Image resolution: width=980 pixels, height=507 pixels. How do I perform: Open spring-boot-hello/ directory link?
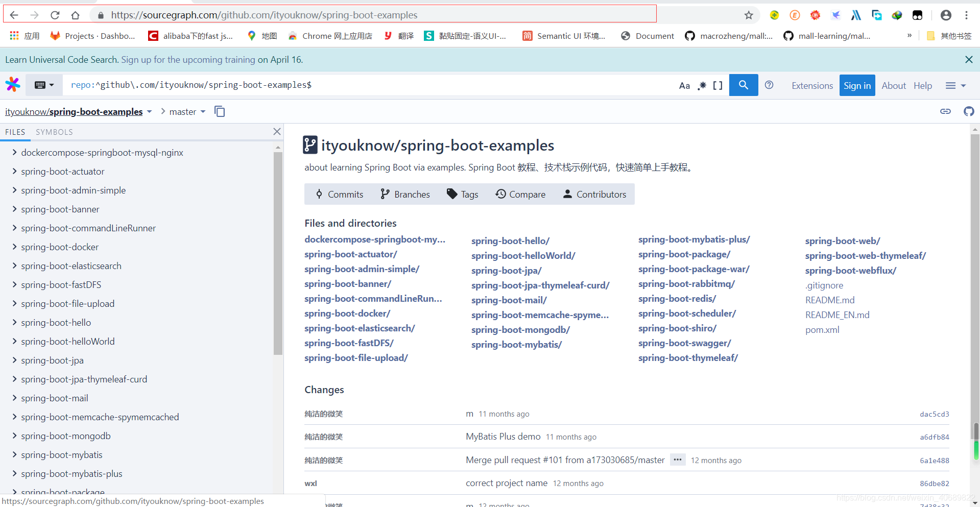510,240
